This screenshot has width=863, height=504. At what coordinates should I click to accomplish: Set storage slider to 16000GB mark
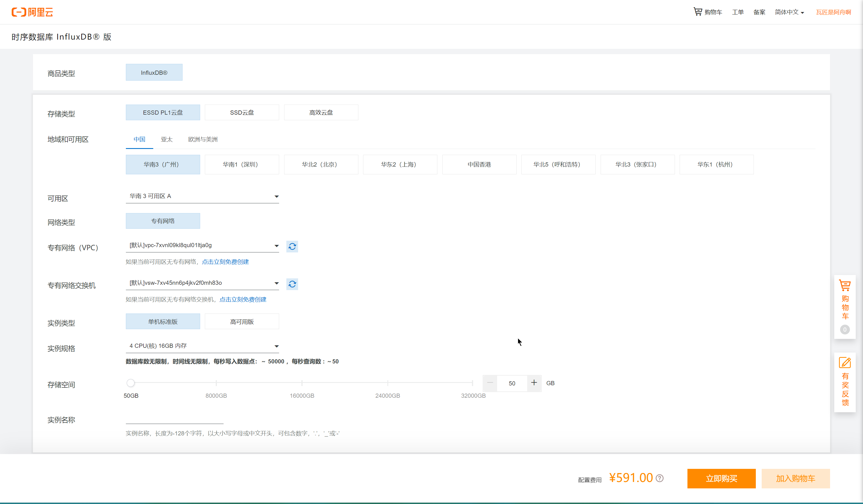click(302, 383)
